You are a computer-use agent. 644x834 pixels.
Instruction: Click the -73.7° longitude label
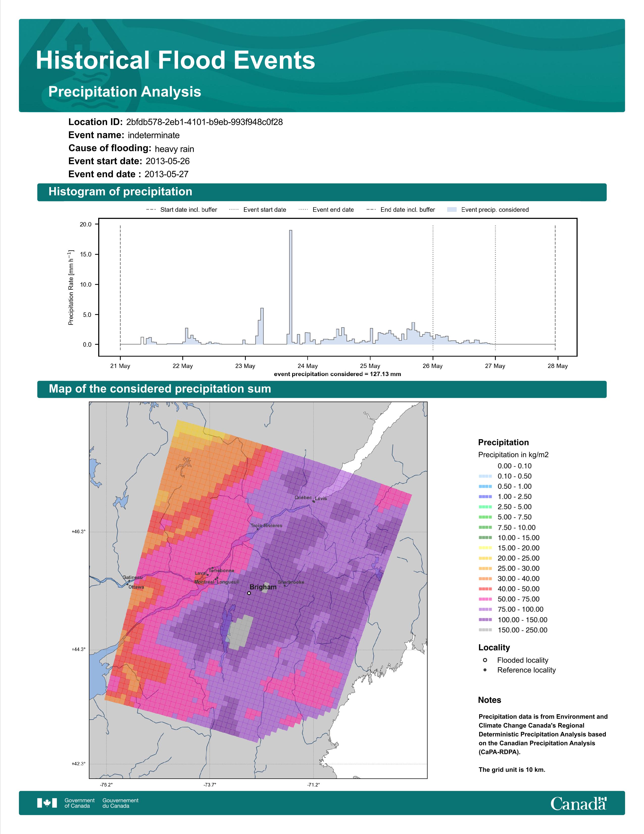(x=209, y=785)
